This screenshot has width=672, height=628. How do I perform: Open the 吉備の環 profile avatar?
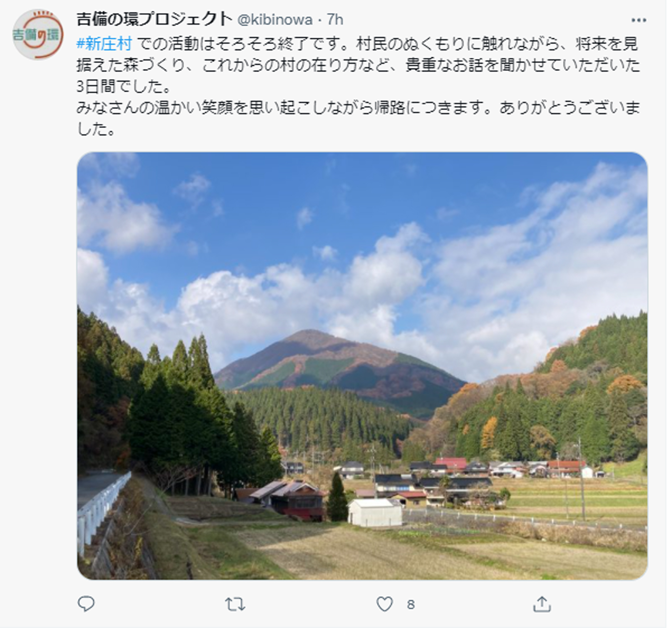point(38,35)
